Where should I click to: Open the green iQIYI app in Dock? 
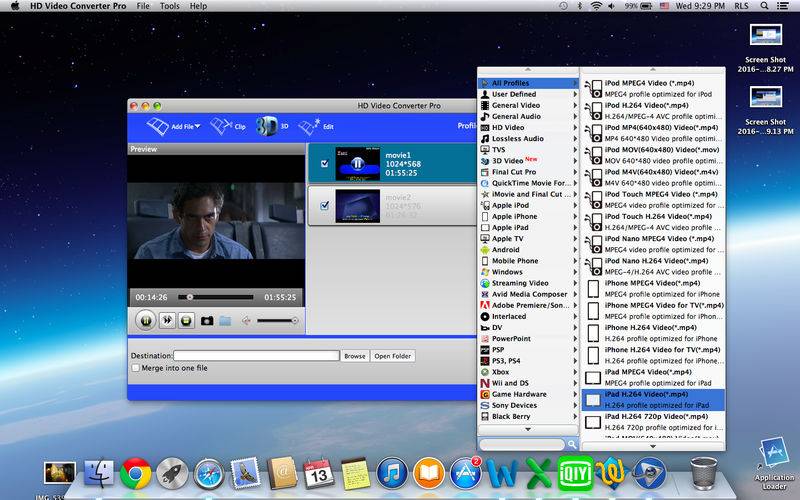[576, 473]
